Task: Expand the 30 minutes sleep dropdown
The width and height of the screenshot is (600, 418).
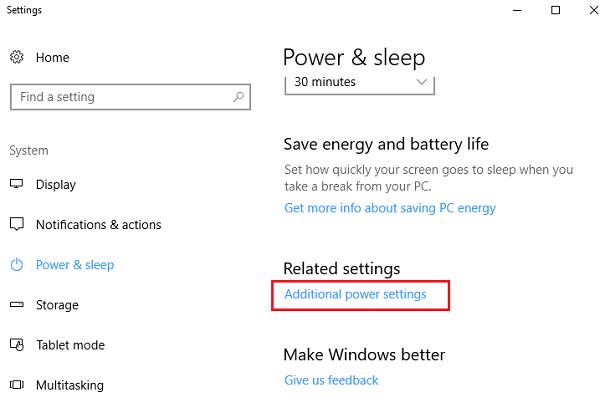Action: point(360,82)
